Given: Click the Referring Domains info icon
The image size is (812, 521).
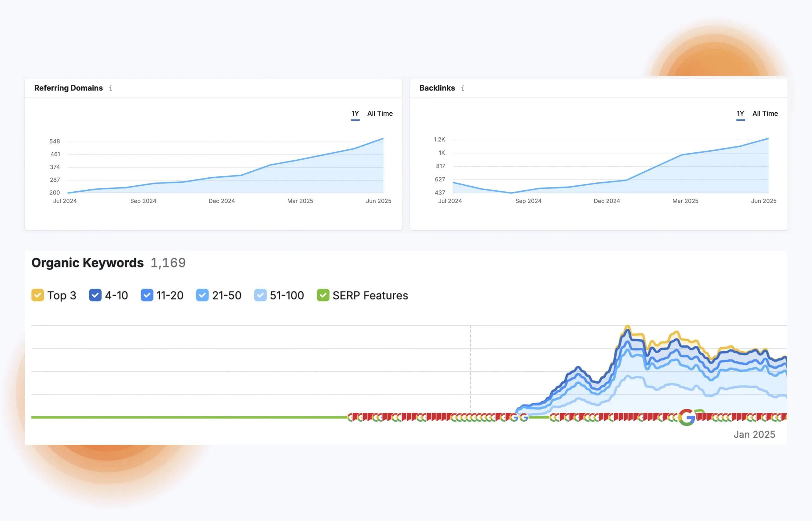Looking at the screenshot, I should click(x=111, y=88).
